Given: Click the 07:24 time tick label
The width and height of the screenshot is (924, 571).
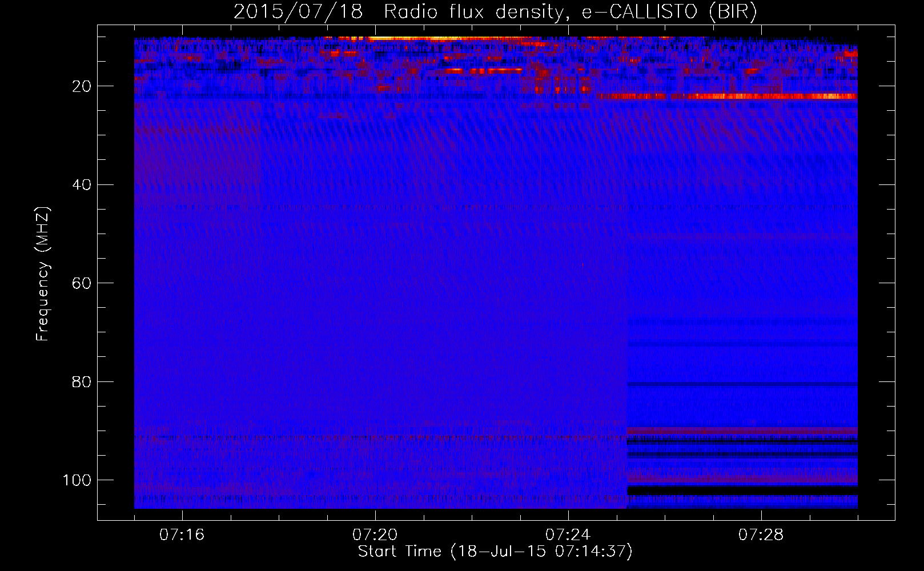Looking at the screenshot, I should pos(568,535).
